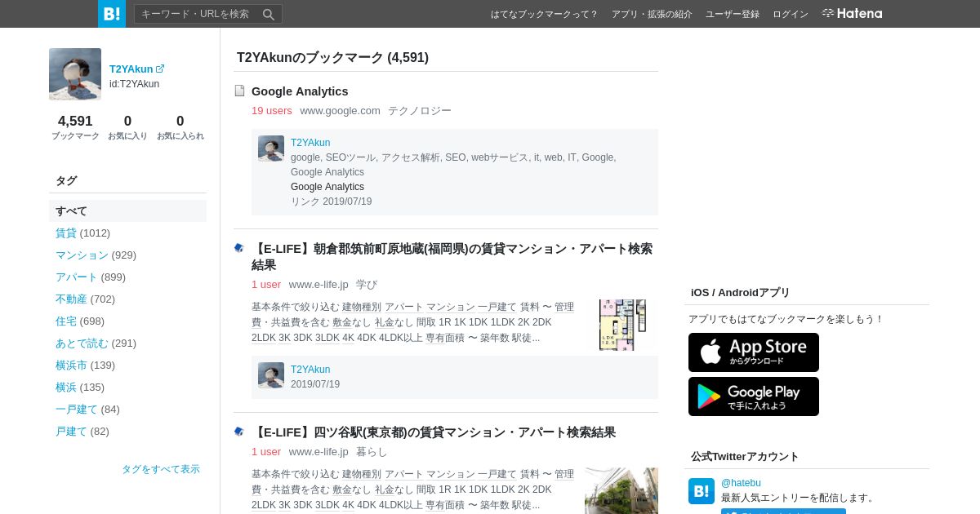Open the ユーザー登録 link
This screenshot has width=980, height=514.
click(x=733, y=14)
